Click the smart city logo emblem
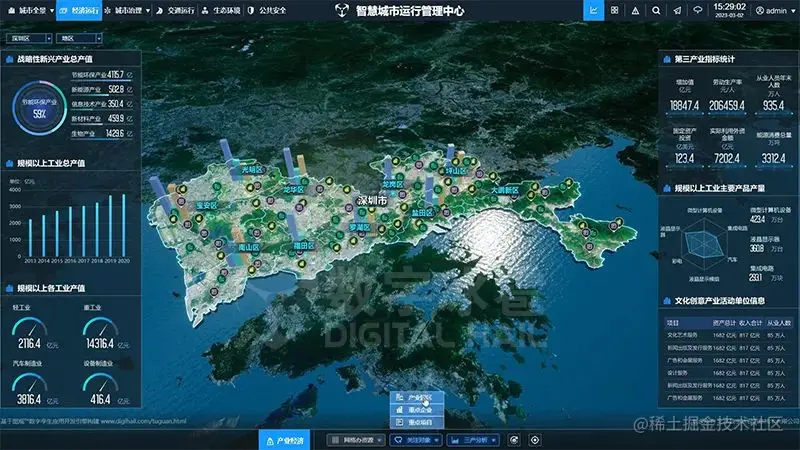 pos(342,10)
